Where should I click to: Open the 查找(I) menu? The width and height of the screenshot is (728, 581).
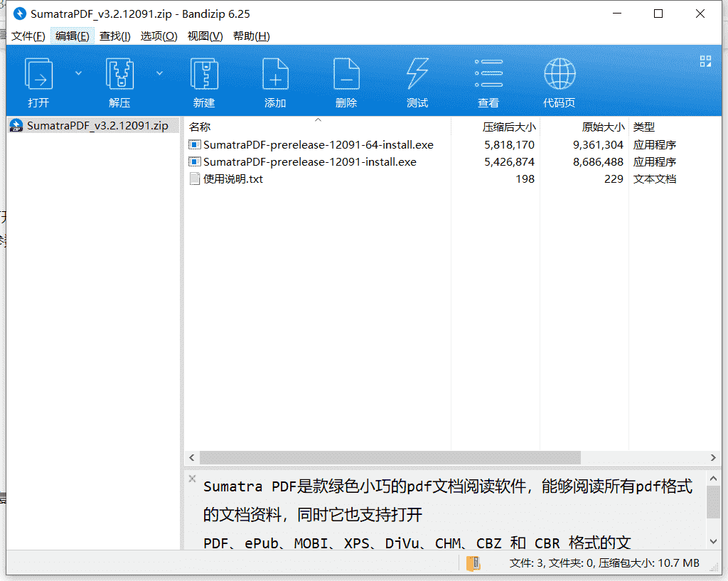pos(114,36)
